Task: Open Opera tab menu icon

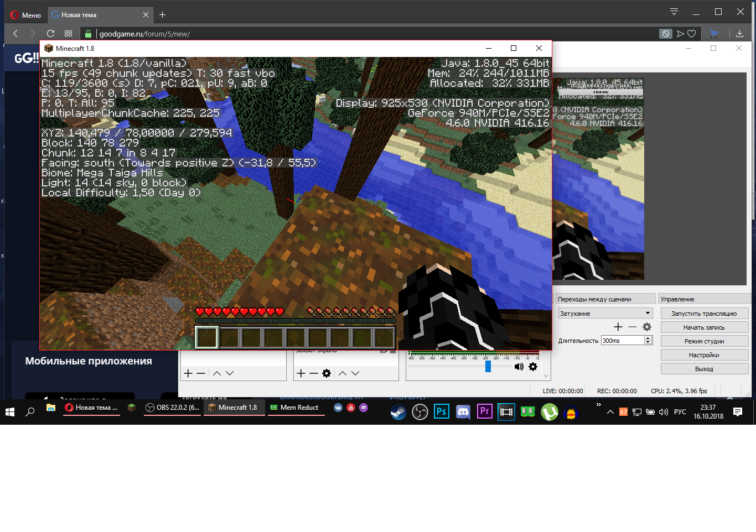Action: click(x=674, y=12)
